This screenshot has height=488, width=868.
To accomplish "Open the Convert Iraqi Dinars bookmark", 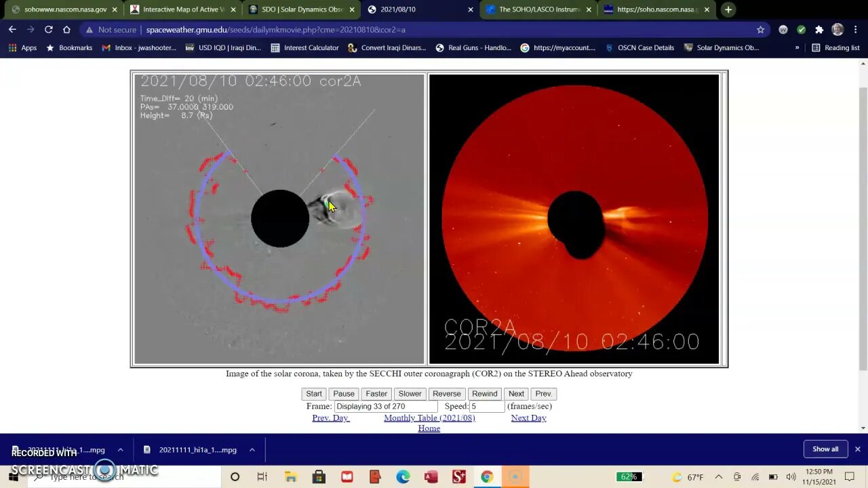I will point(387,48).
